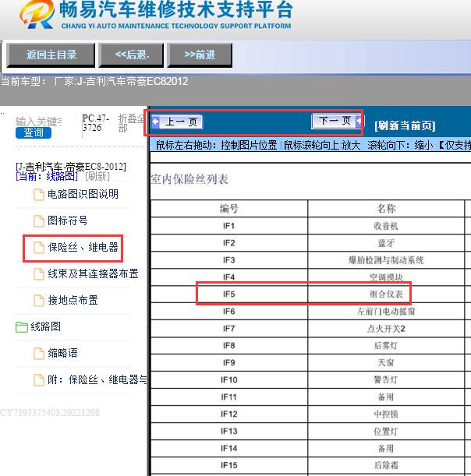Go back with the <<后退 button
Viewport: 471px width, 476px height.
[131, 55]
